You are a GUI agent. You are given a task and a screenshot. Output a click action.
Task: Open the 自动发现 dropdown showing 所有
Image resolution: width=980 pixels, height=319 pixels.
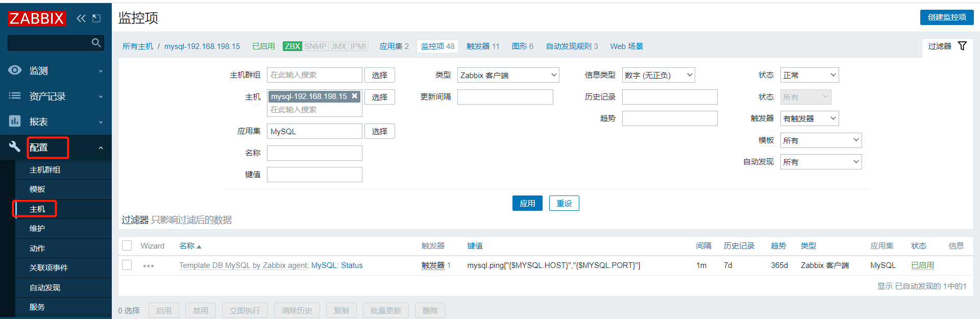[821, 162]
